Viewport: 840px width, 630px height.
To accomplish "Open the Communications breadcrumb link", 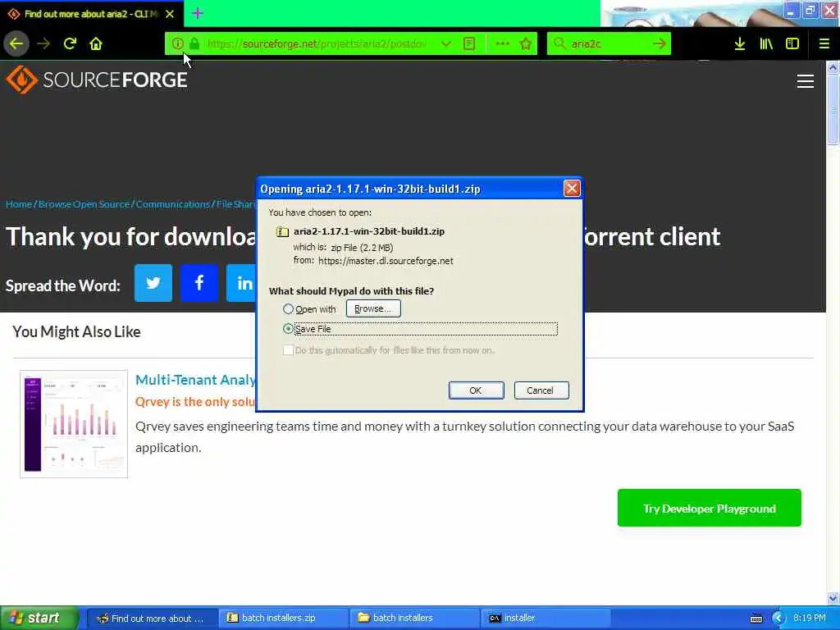I will pos(172,204).
